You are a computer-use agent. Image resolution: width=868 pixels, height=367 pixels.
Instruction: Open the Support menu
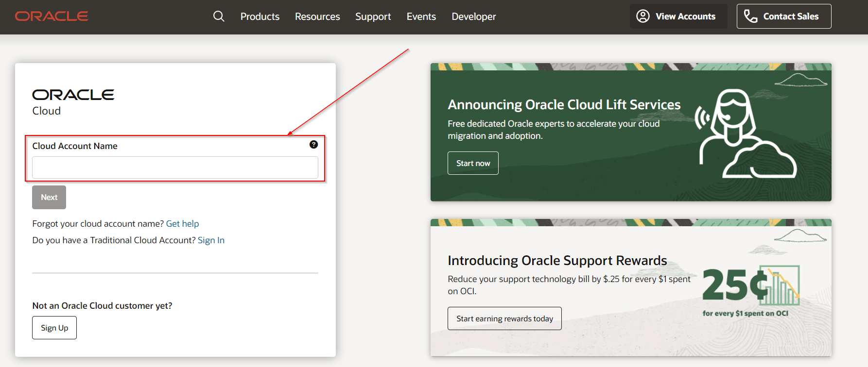pos(373,17)
